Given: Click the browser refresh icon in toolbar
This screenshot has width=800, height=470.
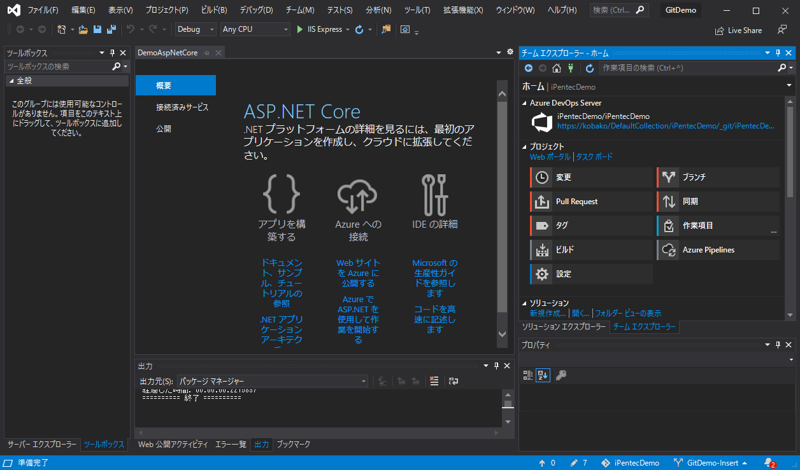Looking at the screenshot, I should (x=359, y=30).
